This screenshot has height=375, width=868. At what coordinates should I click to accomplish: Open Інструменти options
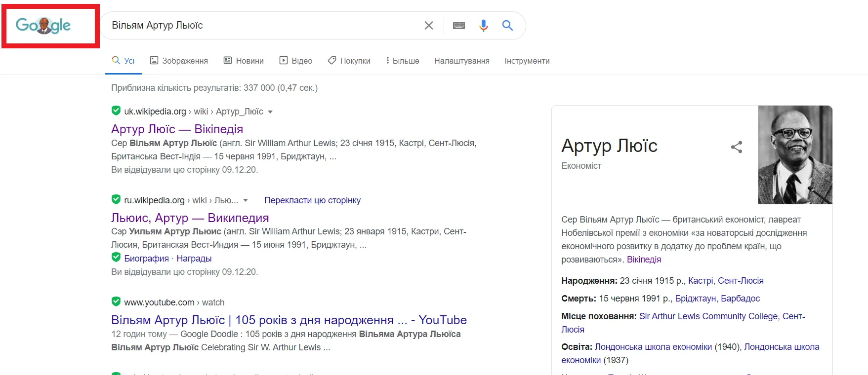pyautogui.click(x=527, y=61)
